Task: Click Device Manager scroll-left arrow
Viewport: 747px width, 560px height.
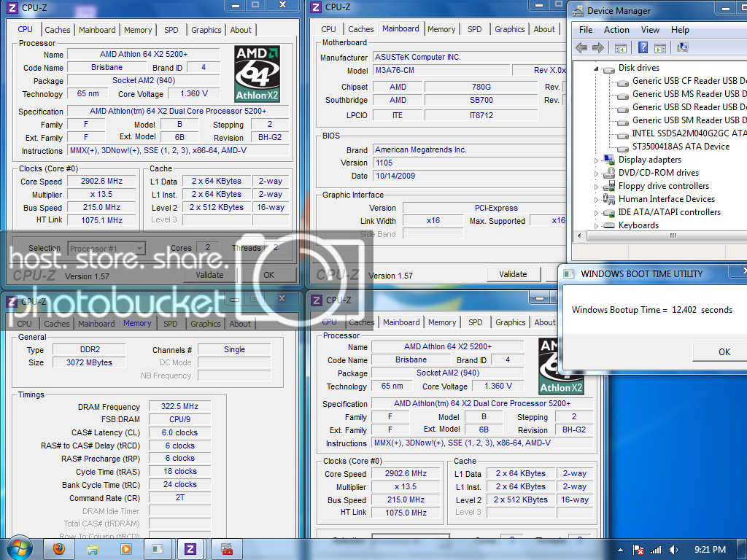Action: tap(578, 236)
